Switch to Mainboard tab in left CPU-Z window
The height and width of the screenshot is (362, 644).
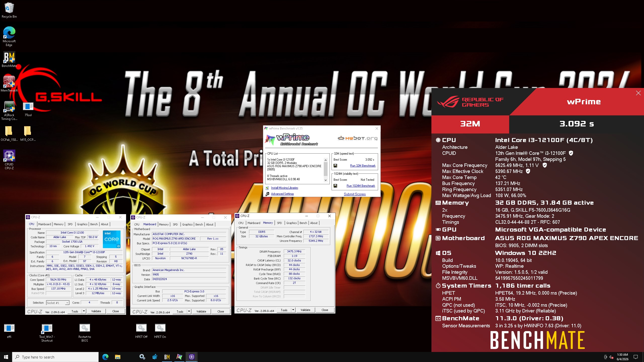(x=45, y=224)
